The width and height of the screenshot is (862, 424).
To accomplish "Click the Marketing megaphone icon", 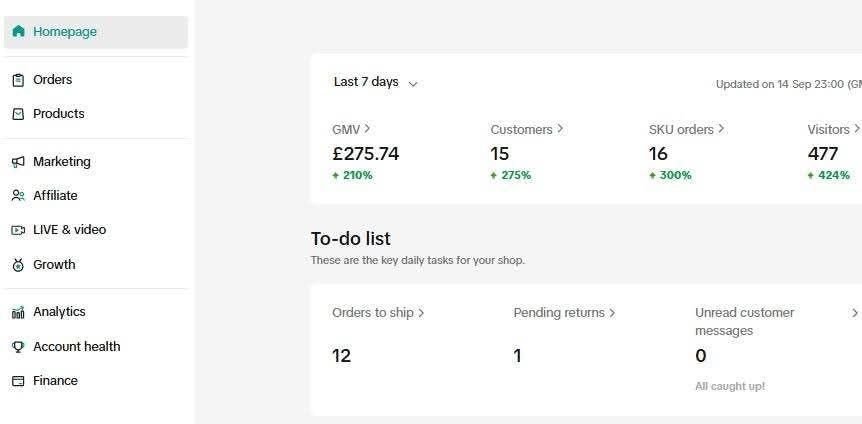I will (18, 162).
